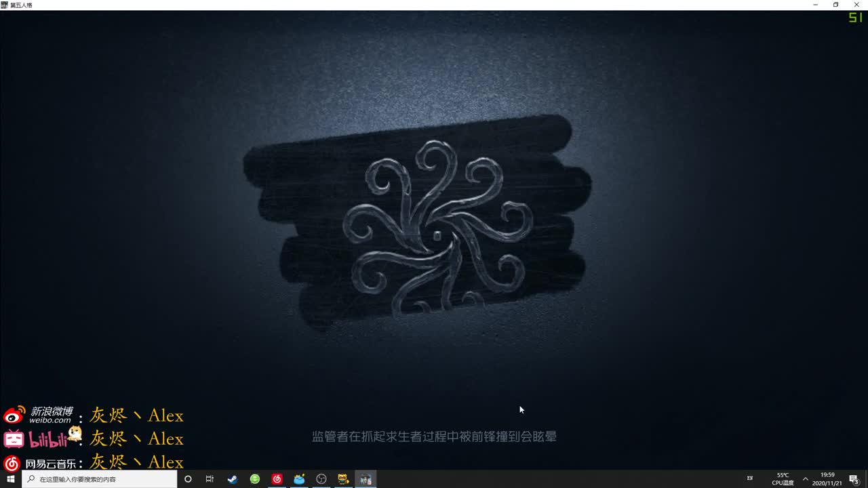This screenshot has height=488, width=868.
Task: Switch input method via the 拼 indicator
Action: pos(750,479)
